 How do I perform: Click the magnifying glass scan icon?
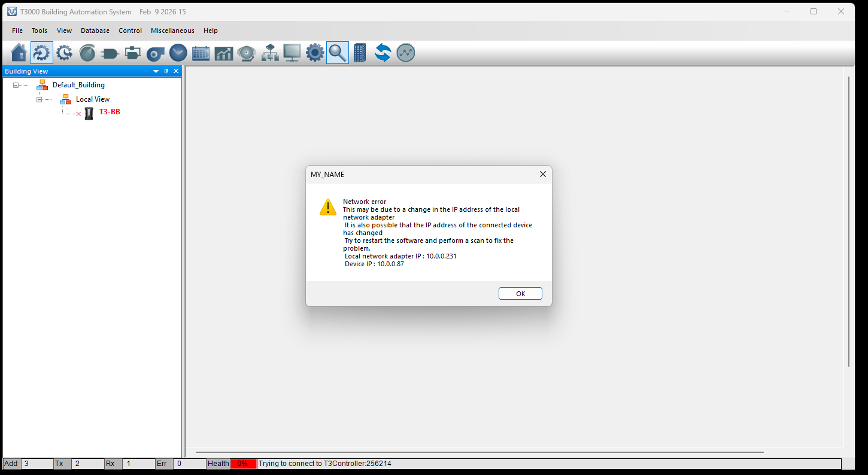click(x=337, y=53)
